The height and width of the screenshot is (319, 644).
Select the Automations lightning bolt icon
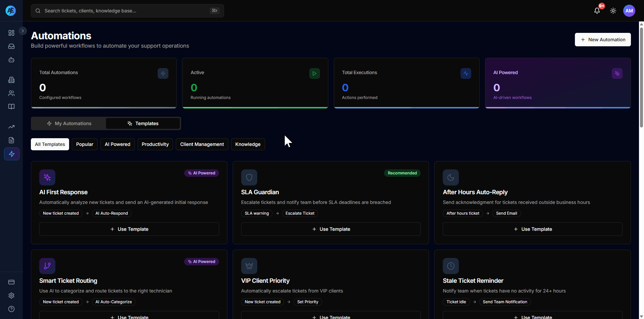(x=11, y=154)
